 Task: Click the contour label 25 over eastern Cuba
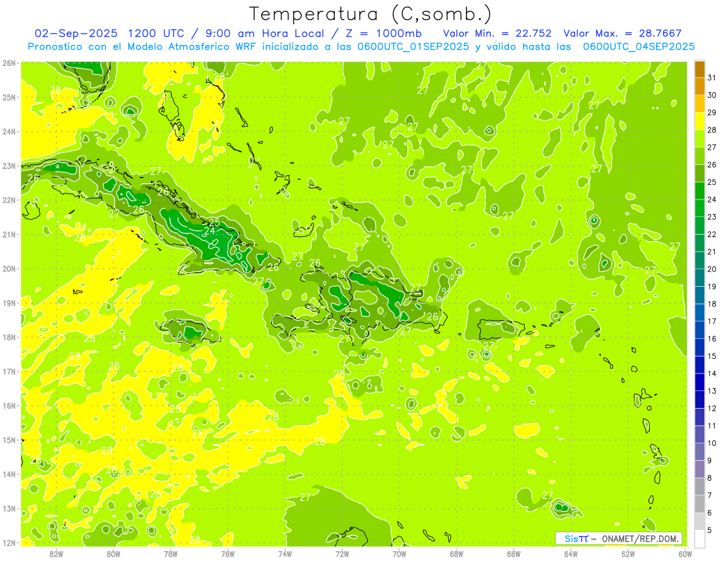[215, 222]
